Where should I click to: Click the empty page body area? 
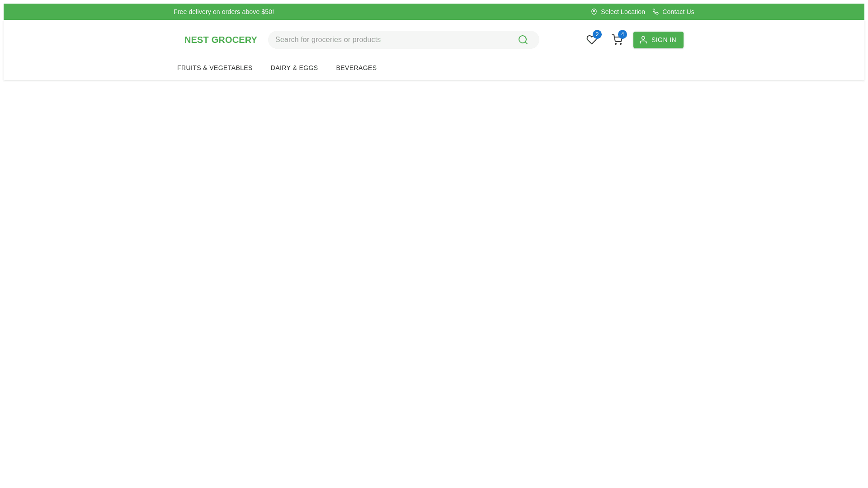[434, 280]
